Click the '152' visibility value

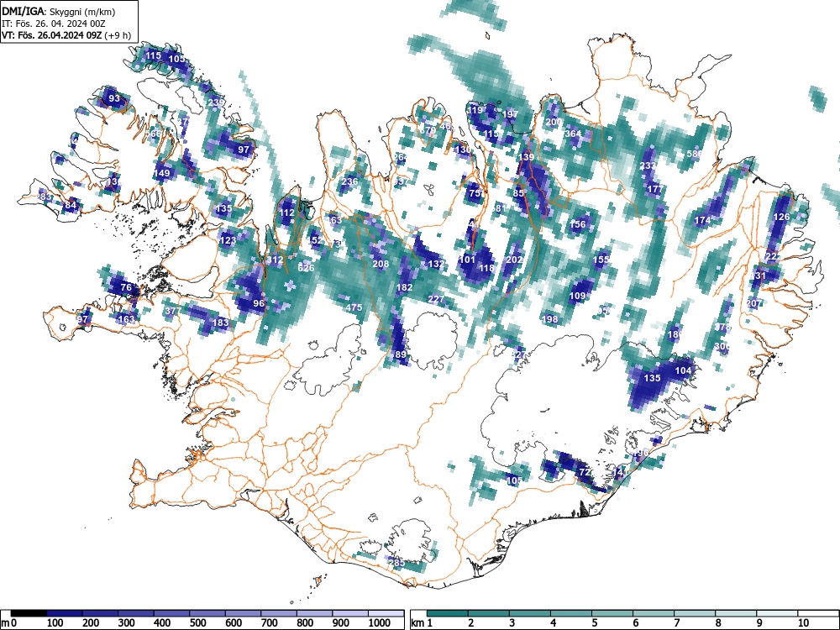pyautogui.click(x=315, y=239)
